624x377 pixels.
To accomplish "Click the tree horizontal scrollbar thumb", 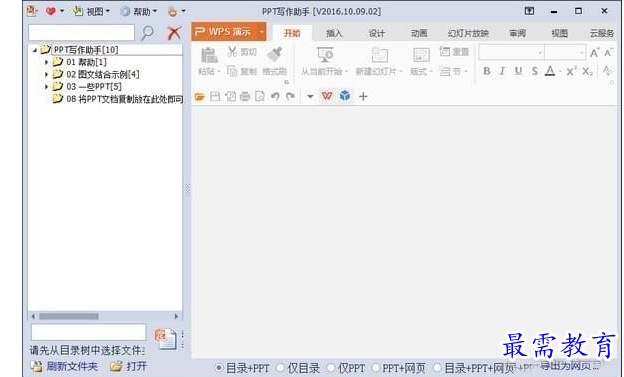I will click(69, 316).
